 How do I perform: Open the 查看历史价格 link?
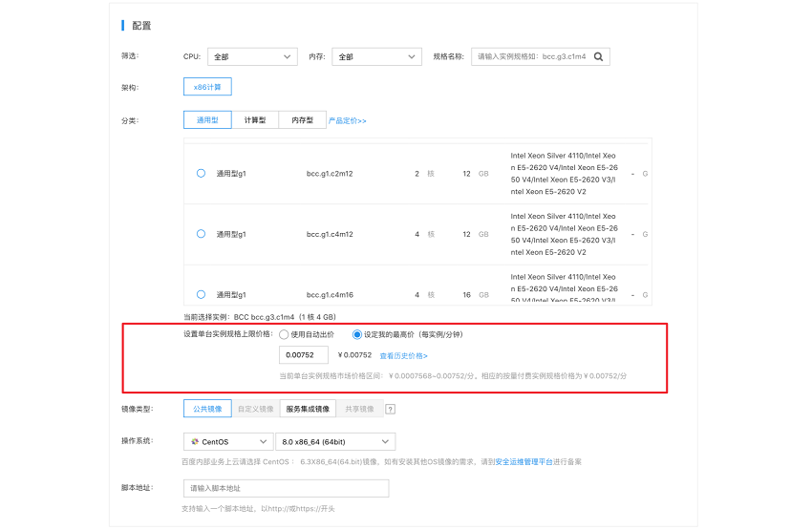(403, 355)
